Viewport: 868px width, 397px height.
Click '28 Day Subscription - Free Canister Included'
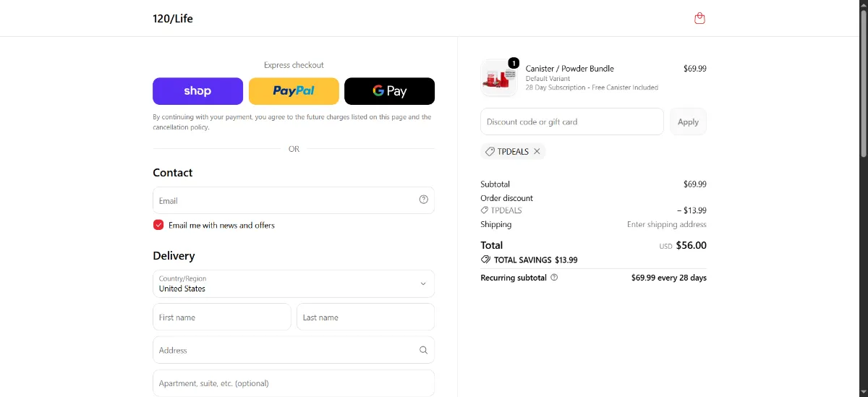point(592,87)
